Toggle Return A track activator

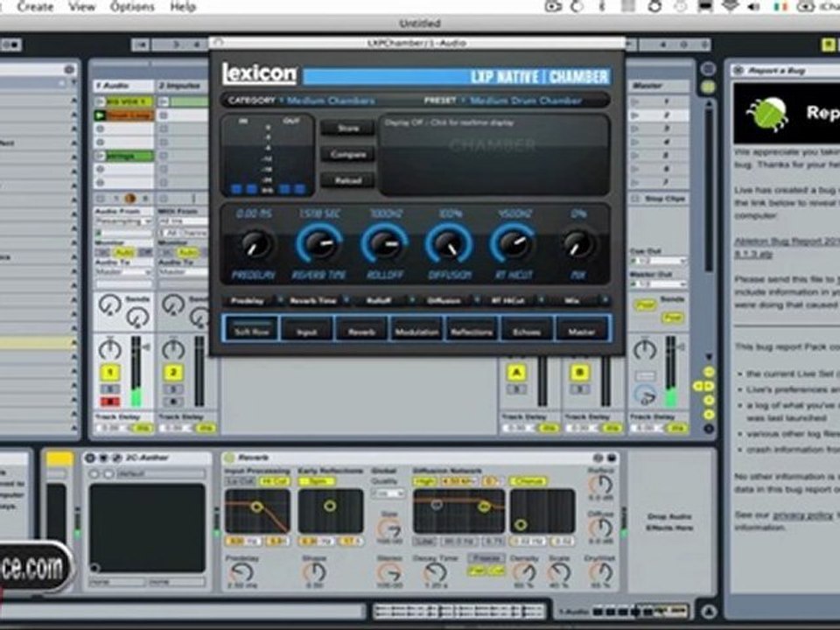(x=516, y=373)
